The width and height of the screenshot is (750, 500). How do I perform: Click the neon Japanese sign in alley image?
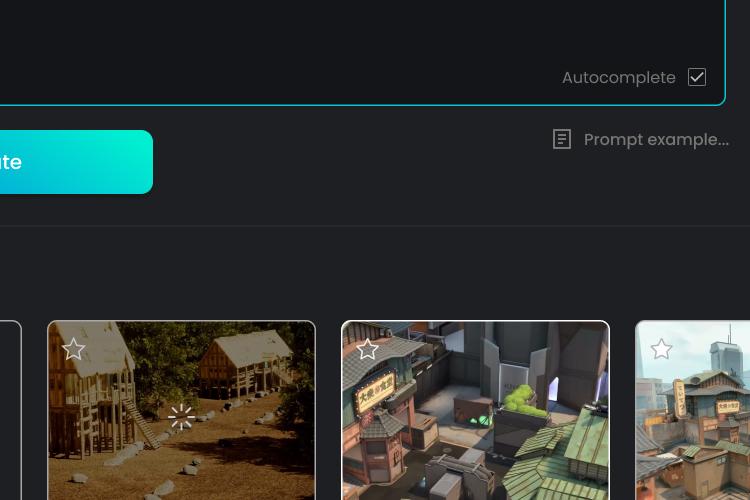pos(375,393)
